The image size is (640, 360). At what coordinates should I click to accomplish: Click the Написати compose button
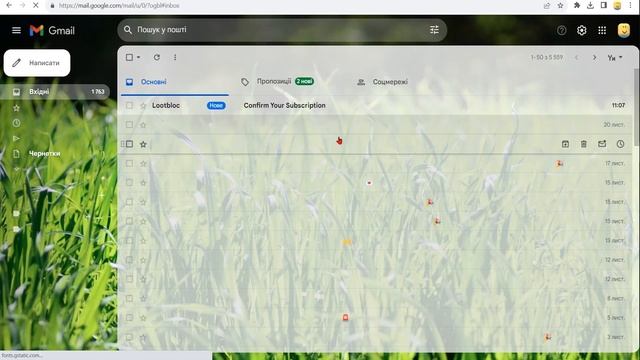37,63
